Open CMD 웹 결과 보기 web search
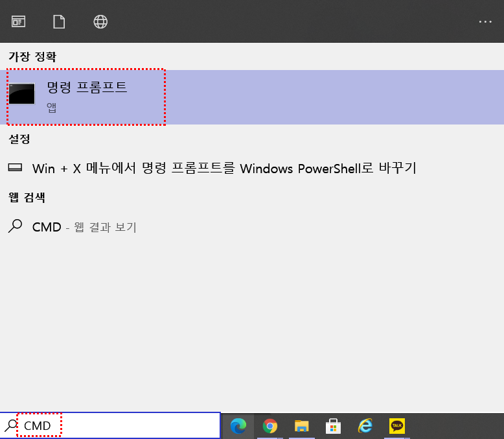This screenshot has height=439, width=504. [x=252, y=227]
